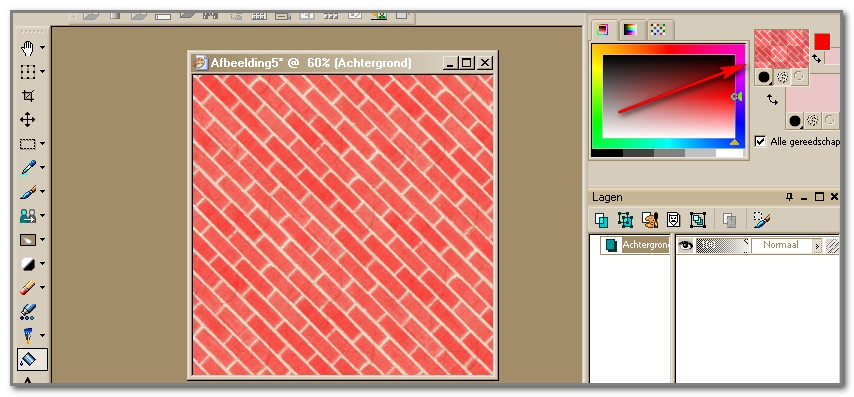Select the Crop tool
Viewport: 854px width, 397px height.
[28, 96]
